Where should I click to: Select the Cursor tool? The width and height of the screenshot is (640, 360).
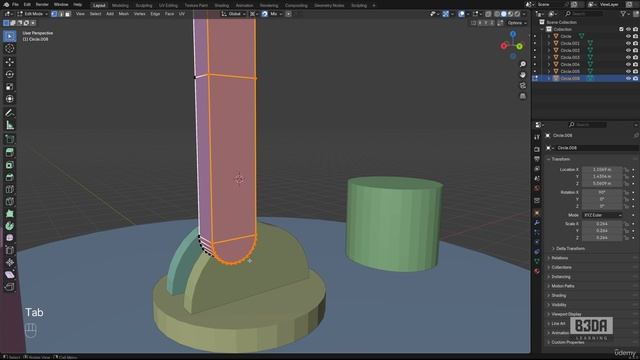point(10,49)
